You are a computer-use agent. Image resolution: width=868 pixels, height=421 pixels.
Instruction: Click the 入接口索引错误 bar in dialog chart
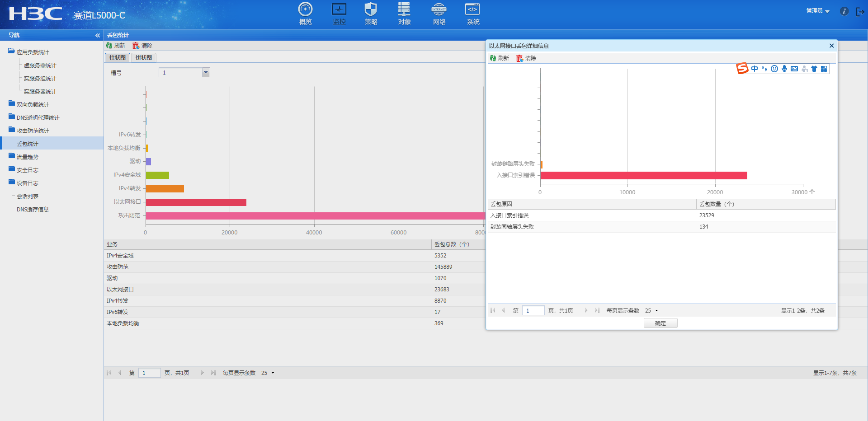(644, 175)
